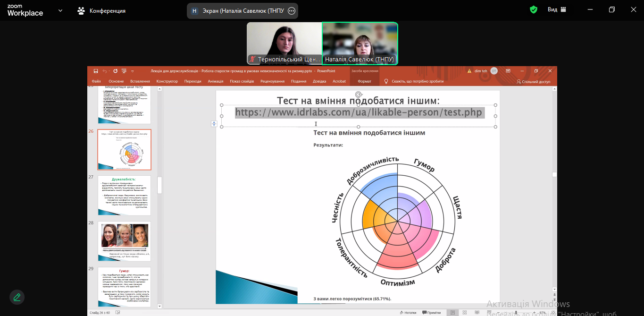Click the Спільний доступ share button

click(x=534, y=81)
